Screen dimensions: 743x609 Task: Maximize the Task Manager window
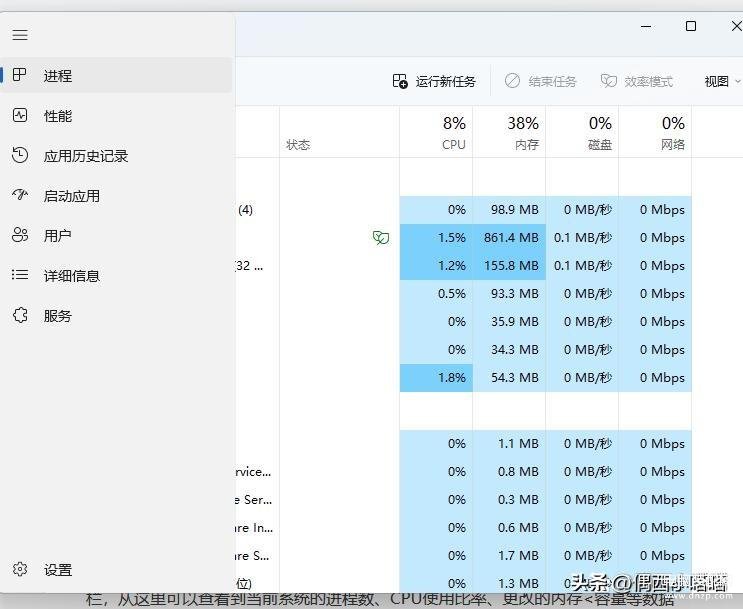691,26
